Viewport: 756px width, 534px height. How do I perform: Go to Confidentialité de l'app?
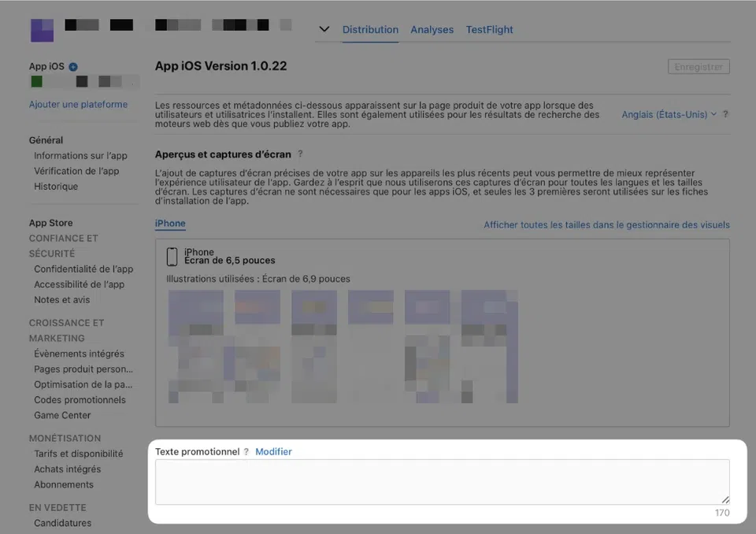[83, 269]
